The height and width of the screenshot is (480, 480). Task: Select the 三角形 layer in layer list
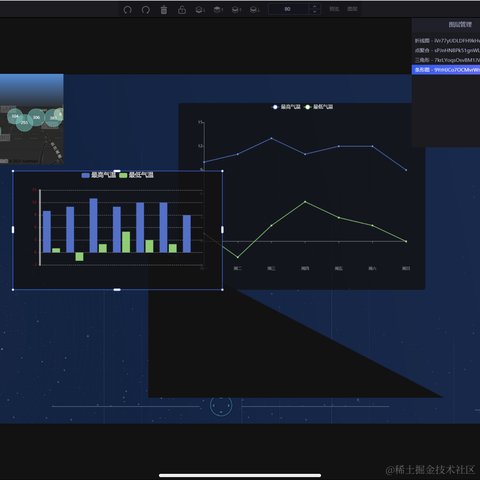point(446,60)
